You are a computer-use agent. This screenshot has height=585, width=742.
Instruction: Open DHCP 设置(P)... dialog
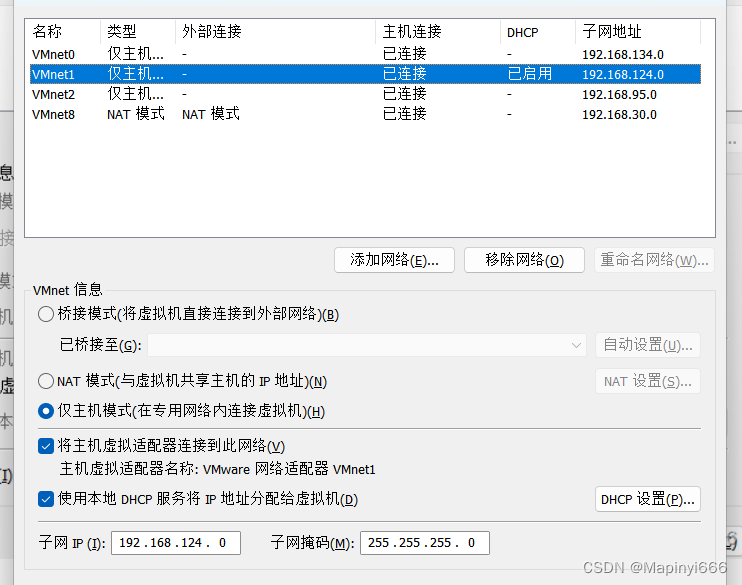[x=648, y=499]
